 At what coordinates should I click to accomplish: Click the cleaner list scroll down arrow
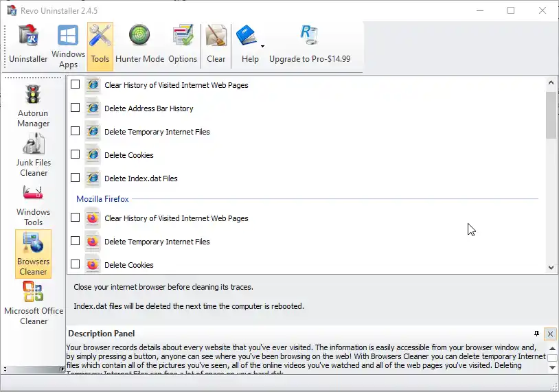click(551, 267)
